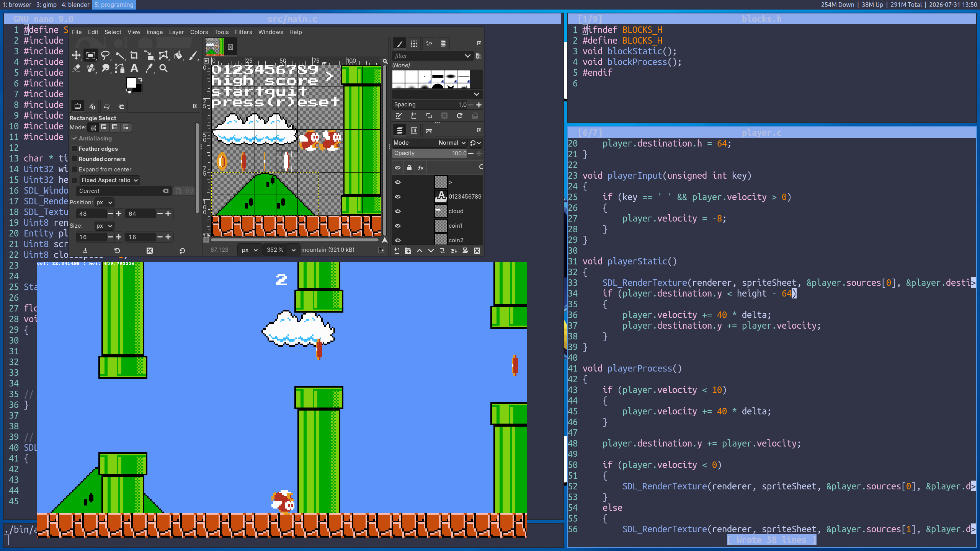The image size is (980, 551).
Task: Open the layer Mode Normal dropdown
Action: click(430, 143)
